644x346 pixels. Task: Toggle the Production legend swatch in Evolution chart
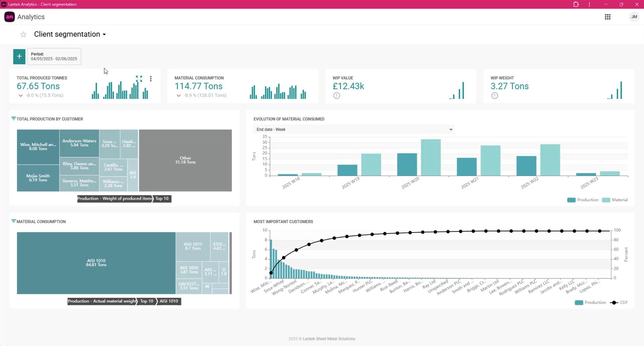tap(571, 200)
